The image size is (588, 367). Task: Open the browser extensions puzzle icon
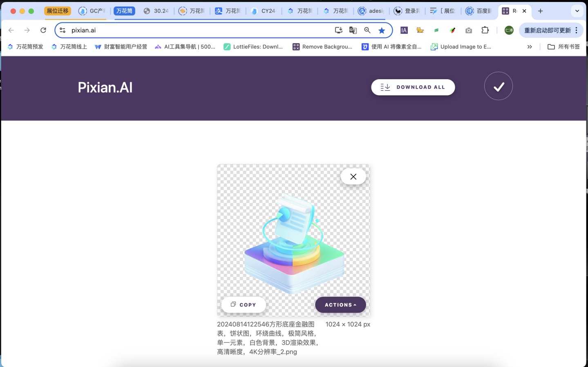tap(485, 30)
